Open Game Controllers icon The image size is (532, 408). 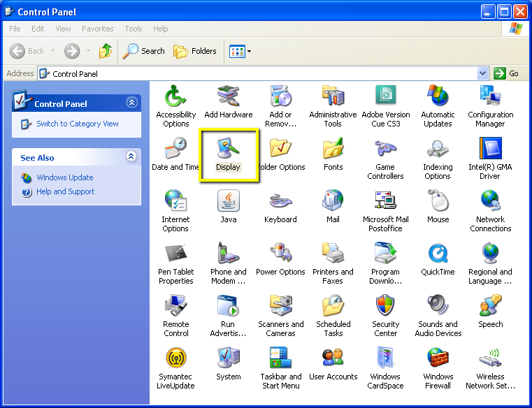(385, 148)
